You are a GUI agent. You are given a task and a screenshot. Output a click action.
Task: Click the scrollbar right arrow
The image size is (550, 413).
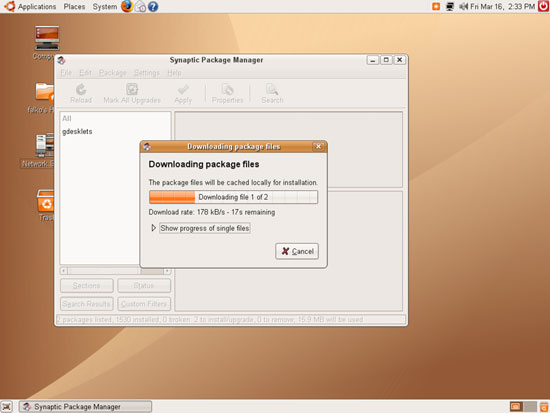(167, 271)
